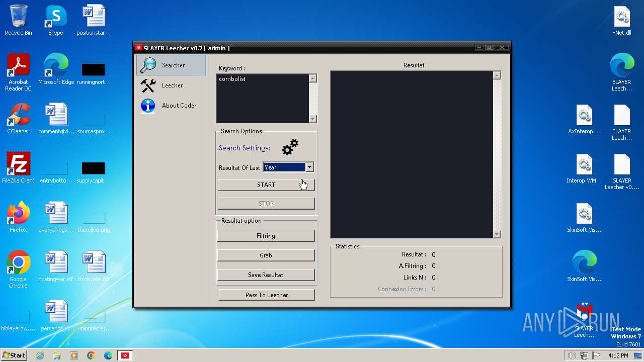Click Pass To Leecher button
This screenshot has width=644, height=362.
point(267,295)
